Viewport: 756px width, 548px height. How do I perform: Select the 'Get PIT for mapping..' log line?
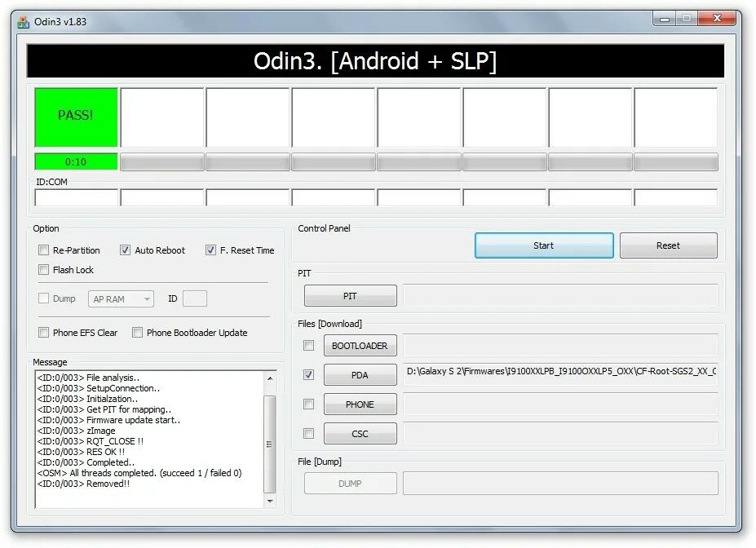(104, 409)
